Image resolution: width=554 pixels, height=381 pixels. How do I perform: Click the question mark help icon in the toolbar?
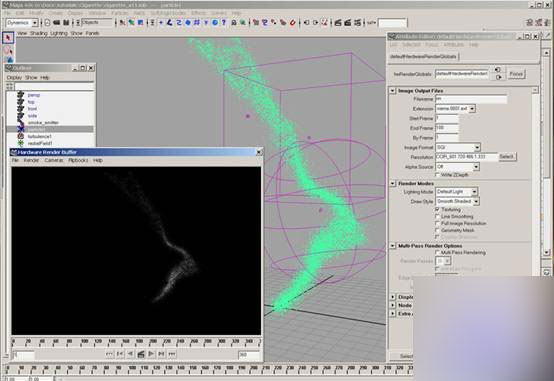223,23
